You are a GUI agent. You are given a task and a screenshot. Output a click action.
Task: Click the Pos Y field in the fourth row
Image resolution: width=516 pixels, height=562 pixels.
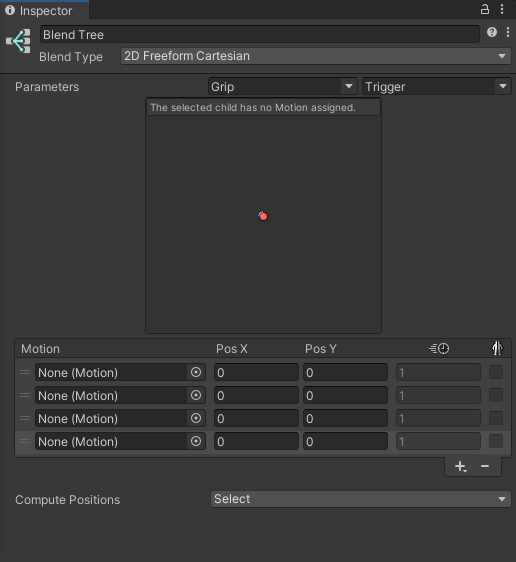coord(345,441)
